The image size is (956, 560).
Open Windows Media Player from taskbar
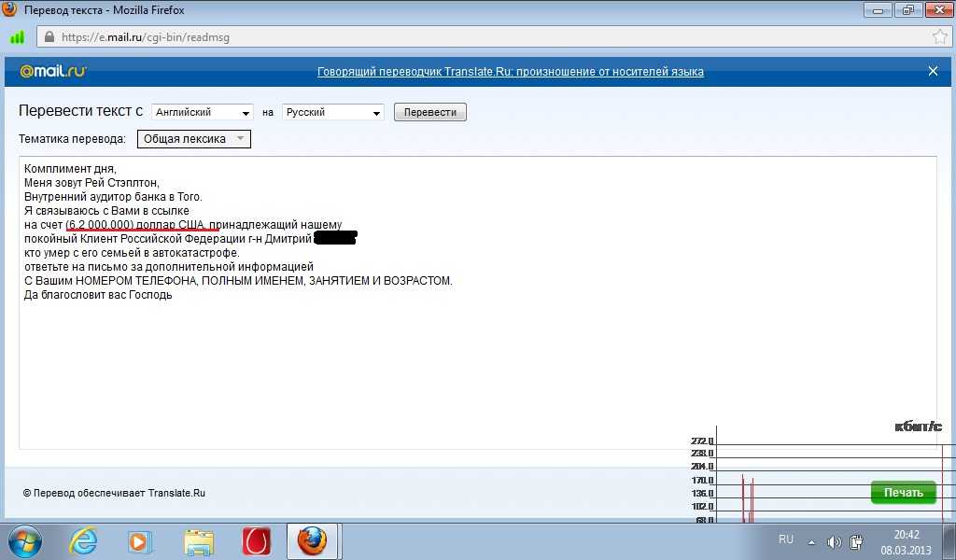coord(139,541)
